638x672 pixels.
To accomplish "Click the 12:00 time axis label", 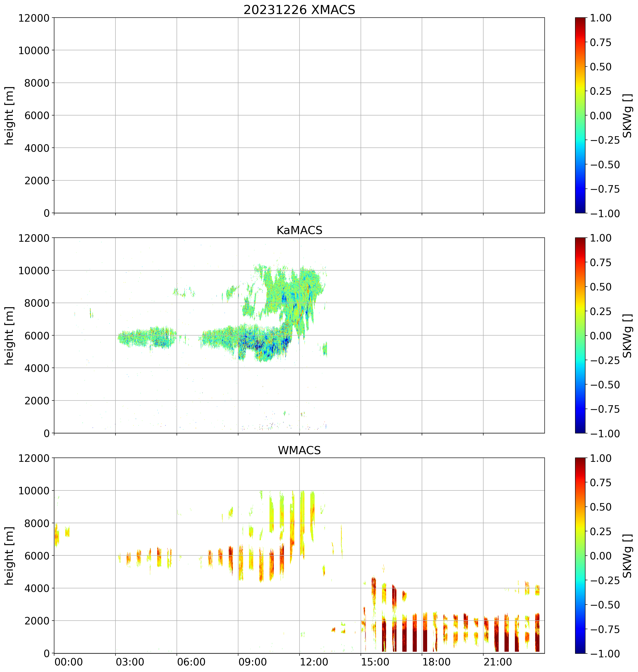I will tap(314, 662).
